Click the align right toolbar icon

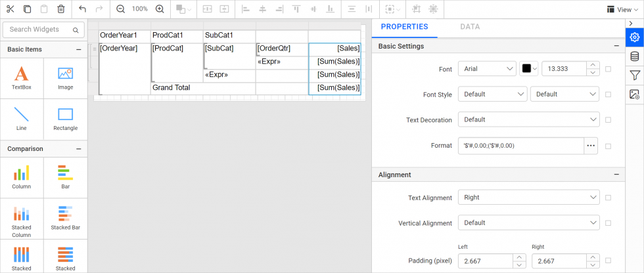[x=279, y=9]
